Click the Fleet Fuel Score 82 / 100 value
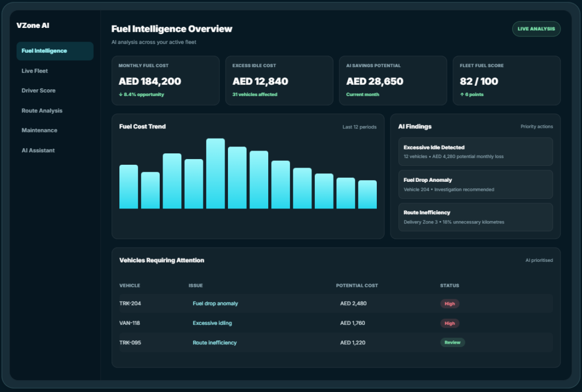 (x=479, y=81)
